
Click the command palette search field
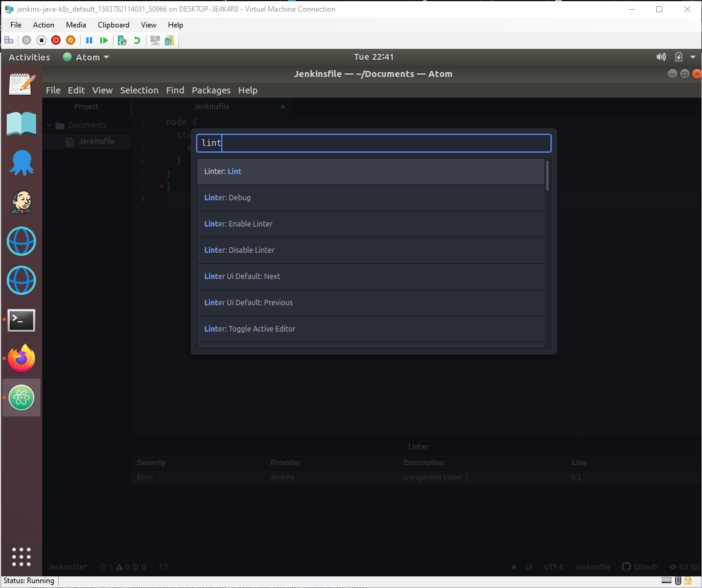point(373,143)
